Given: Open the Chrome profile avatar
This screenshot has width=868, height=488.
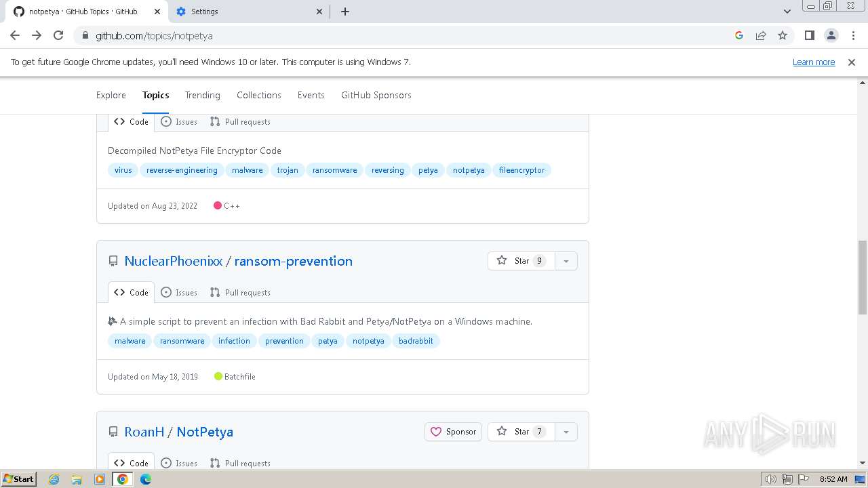Looking at the screenshot, I should click(831, 35).
